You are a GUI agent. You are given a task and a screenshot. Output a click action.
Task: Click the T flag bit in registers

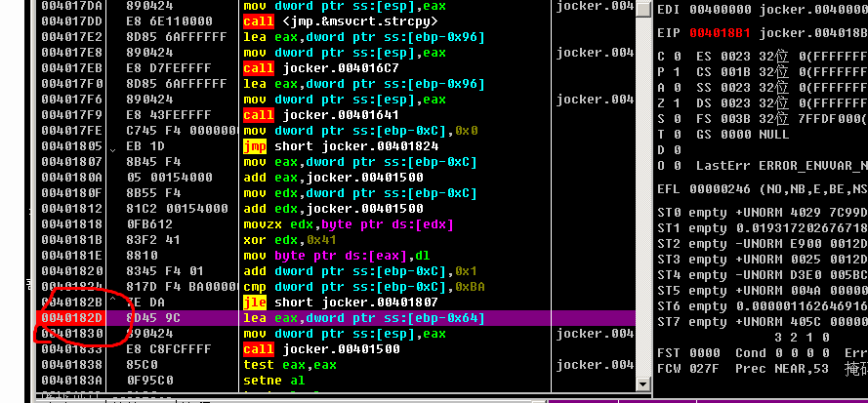point(677,134)
